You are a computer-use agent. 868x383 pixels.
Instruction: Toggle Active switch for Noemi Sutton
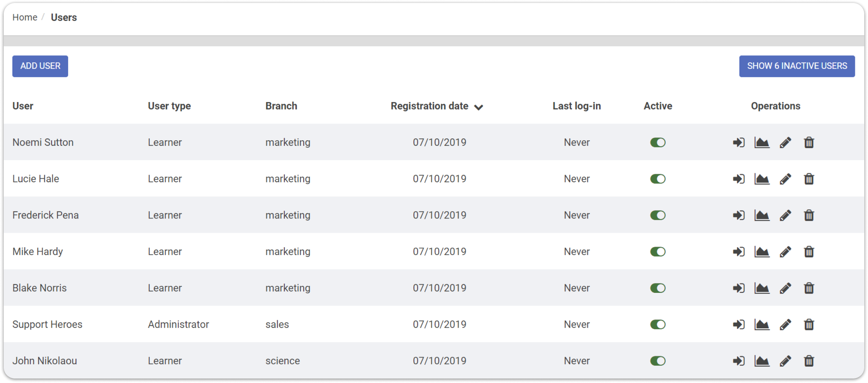pos(658,143)
